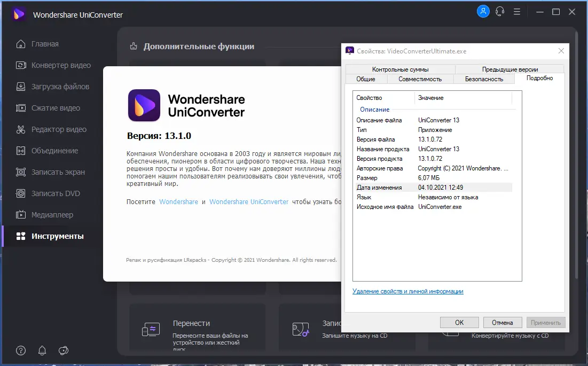Click the ОК button in properties dialog
588x366 pixels.
459,322
